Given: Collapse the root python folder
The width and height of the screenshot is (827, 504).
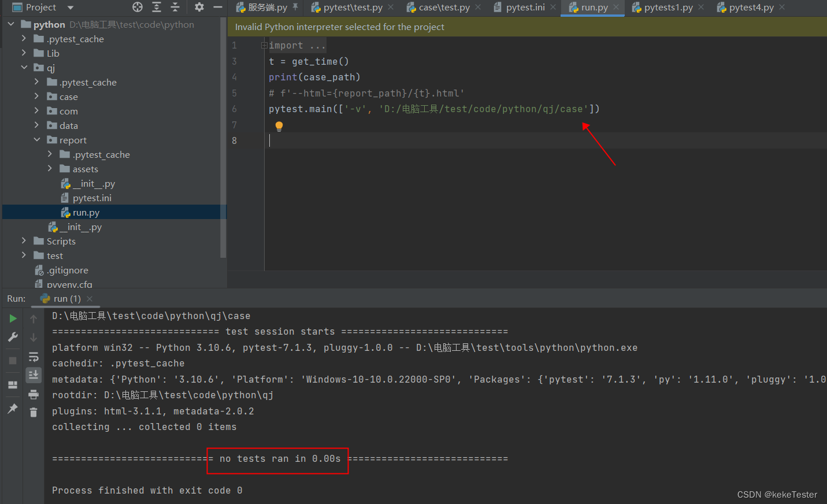Looking at the screenshot, I should [11, 24].
